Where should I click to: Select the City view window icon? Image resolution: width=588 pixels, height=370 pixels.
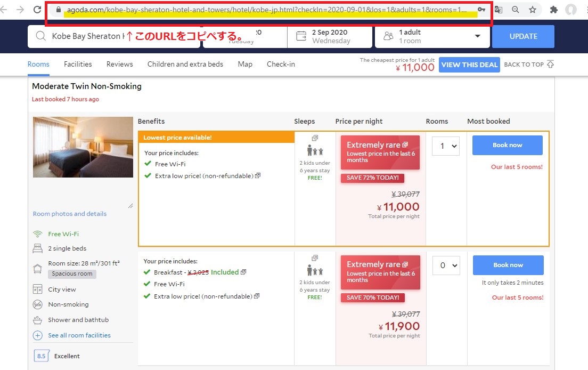coord(37,289)
